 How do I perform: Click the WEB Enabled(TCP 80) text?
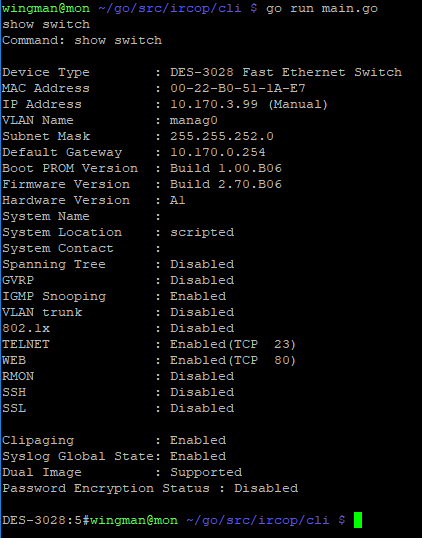tap(233, 360)
